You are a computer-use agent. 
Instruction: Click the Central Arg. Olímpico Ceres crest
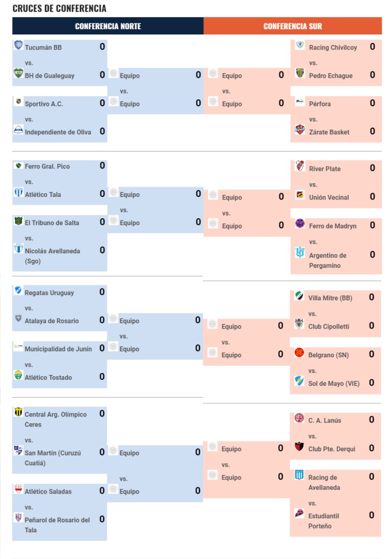[x=18, y=411]
